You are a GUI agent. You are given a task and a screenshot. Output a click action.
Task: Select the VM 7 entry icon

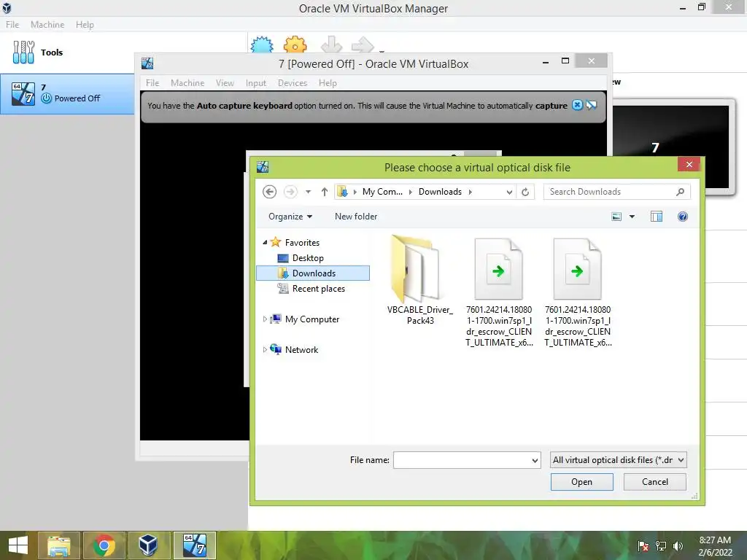23,93
